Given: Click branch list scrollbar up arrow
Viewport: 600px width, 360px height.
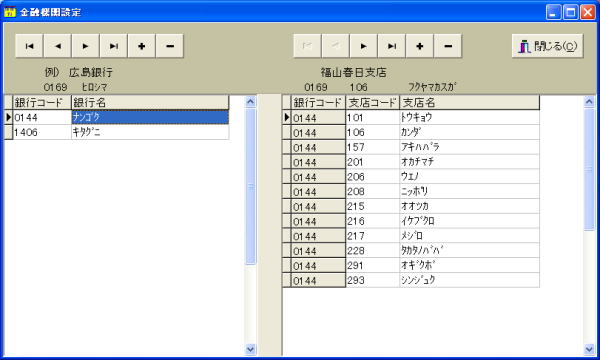Looking at the screenshot, I should [589, 101].
